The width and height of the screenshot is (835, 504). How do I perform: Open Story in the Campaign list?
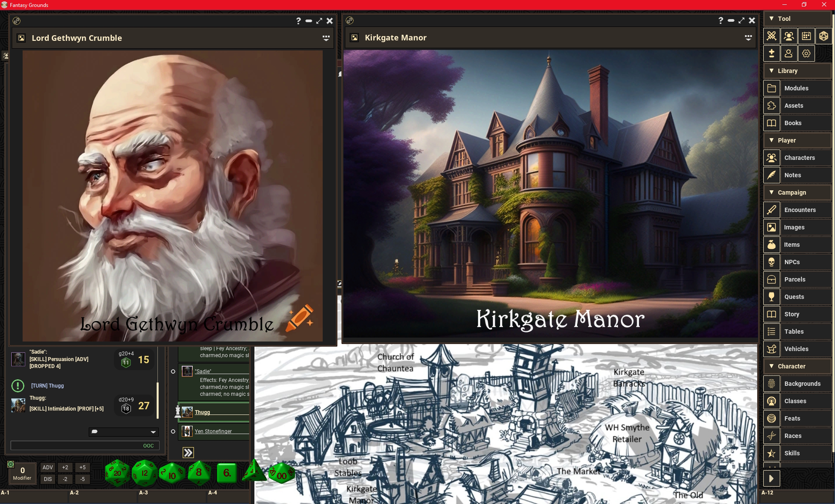click(x=792, y=314)
